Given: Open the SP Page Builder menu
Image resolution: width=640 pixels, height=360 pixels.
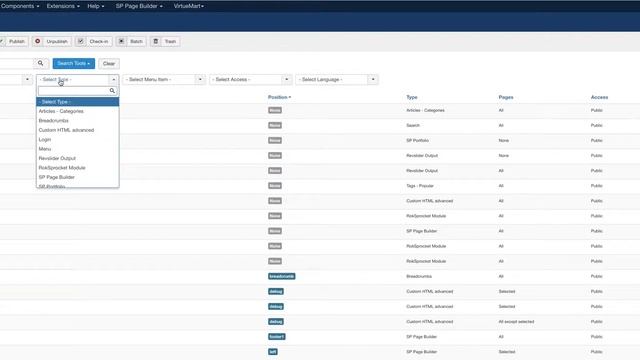Looking at the screenshot, I should (139, 6).
